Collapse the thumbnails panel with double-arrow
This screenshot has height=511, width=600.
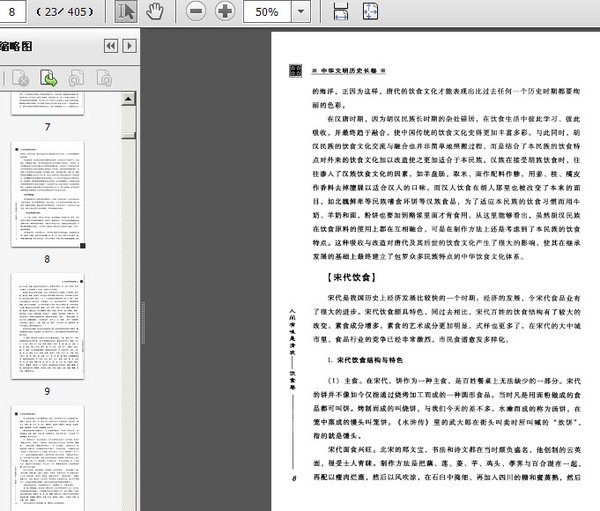(111, 46)
